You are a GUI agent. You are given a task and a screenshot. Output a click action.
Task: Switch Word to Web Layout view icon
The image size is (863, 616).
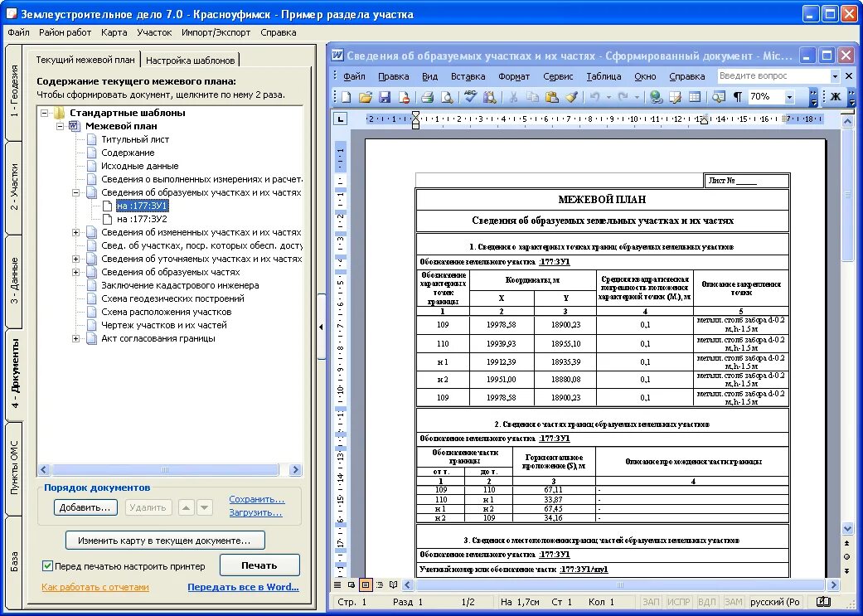tap(352, 584)
